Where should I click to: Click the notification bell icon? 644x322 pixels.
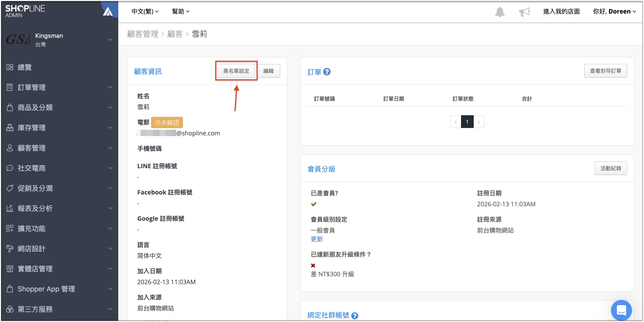pos(500,12)
